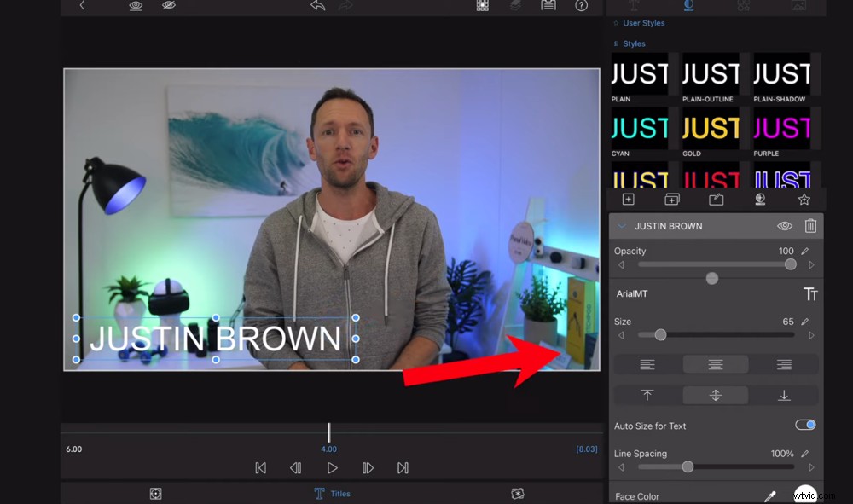Disable Auto Size for Text
Screen dimensions: 853x504
click(803, 426)
